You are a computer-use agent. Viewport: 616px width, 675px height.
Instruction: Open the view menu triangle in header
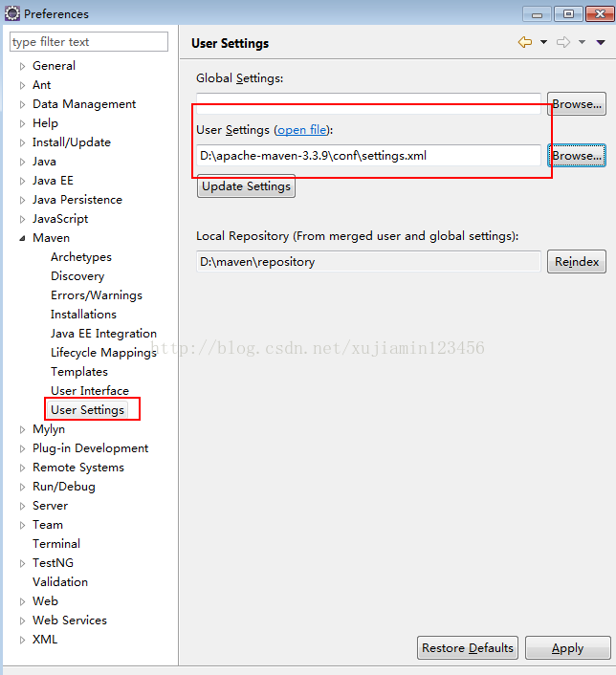pyautogui.click(x=601, y=42)
